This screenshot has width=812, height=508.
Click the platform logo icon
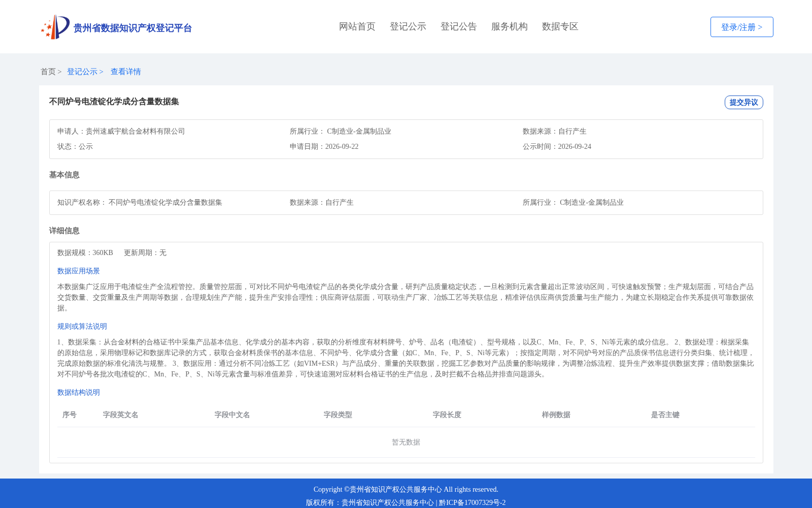(x=55, y=27)
